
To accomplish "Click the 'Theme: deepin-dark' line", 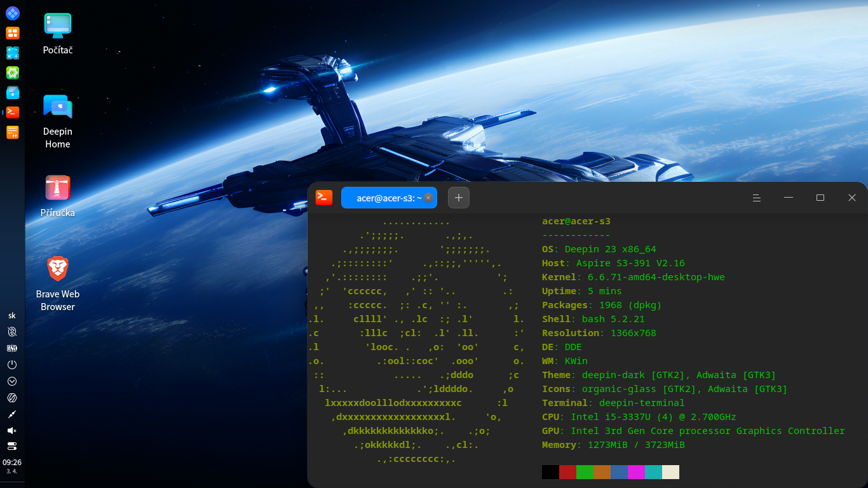I will point(659,375).
